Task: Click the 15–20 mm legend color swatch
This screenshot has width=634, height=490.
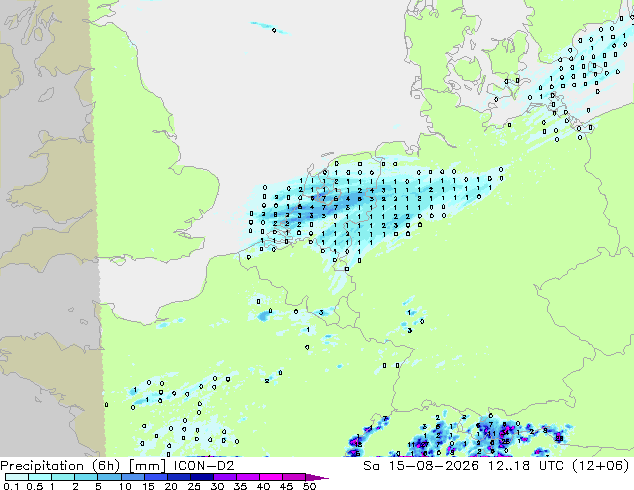Action: (x=155, y=477)
